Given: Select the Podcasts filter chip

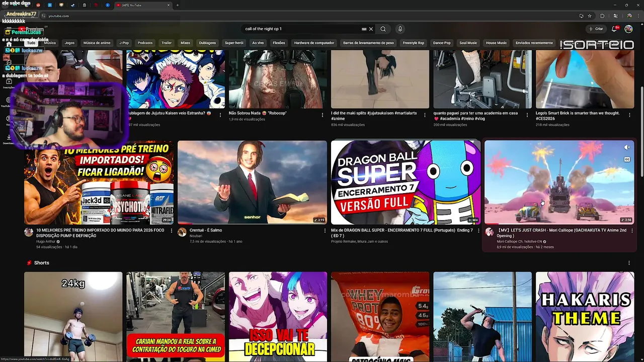Looking at the screenshot, I should (x=145, y=43).
